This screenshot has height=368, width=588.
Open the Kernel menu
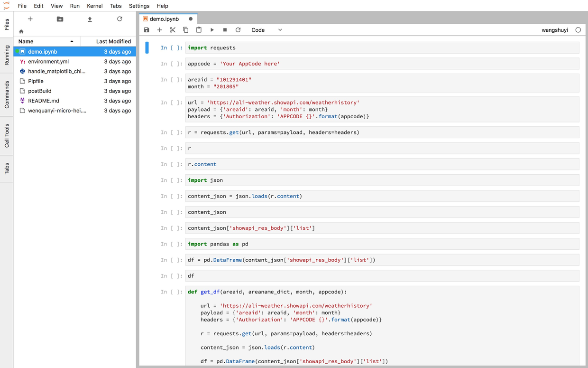[x=95, y=6]
